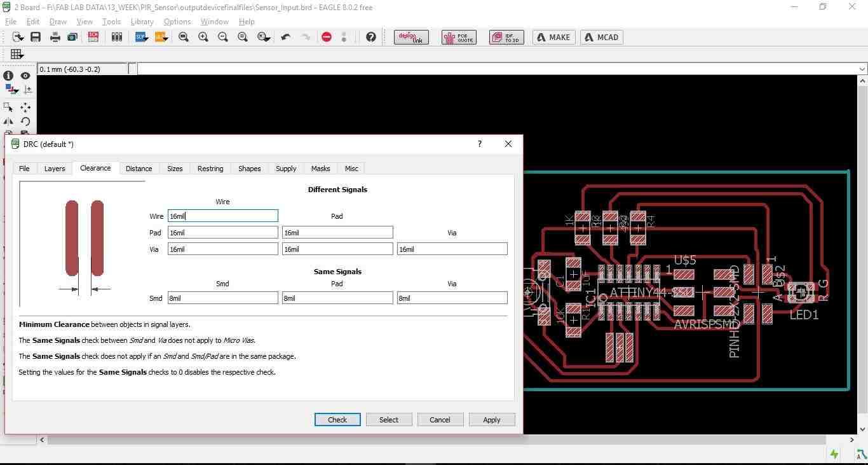Screen dimensions: 868x465
Task: Click the MCAD toolbar button
Action: click(602, 38)
